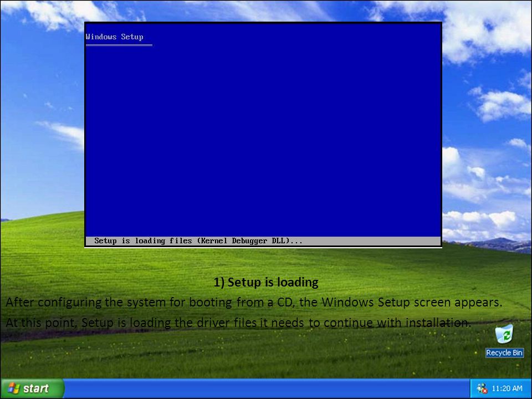Click the Windows Setup title text
Screen dimensions: 532x399
tap(114, 37)
